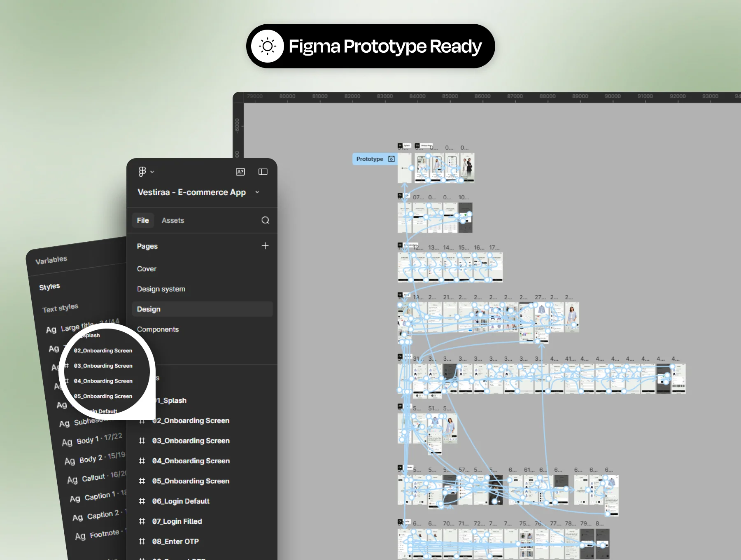Add a new page with the plus icon
Screen dimensions: 741x560
point(265,246)
